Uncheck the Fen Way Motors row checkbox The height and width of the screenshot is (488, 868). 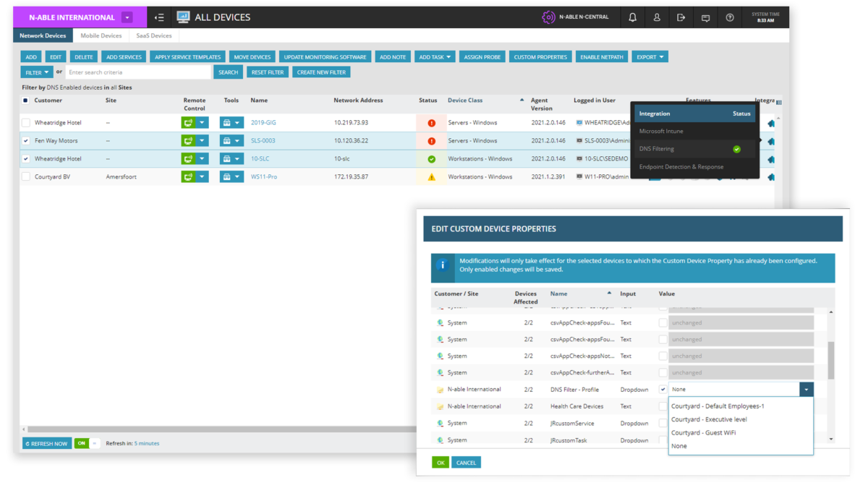(x=26, y=141)
